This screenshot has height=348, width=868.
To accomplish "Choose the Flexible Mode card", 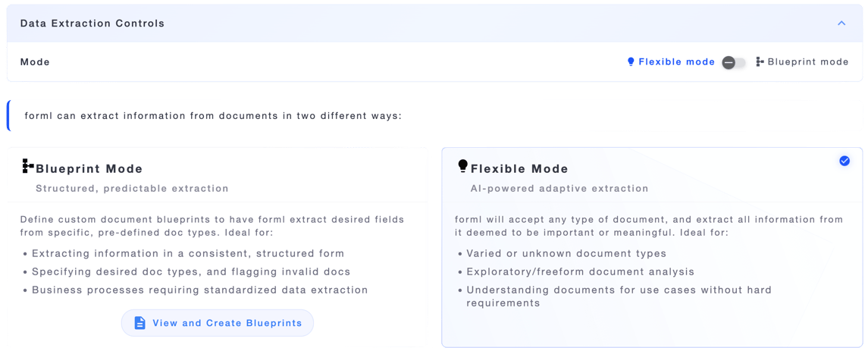I will tap(651, 246).
